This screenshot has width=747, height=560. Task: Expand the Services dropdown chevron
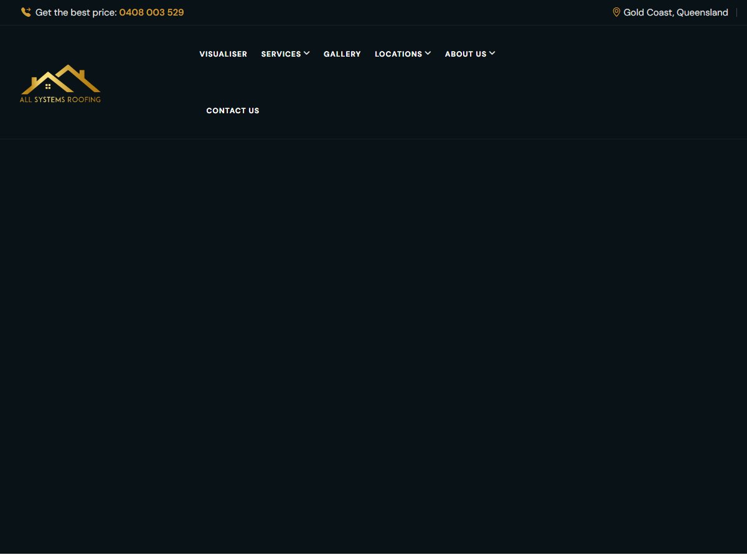click(307, 54)
